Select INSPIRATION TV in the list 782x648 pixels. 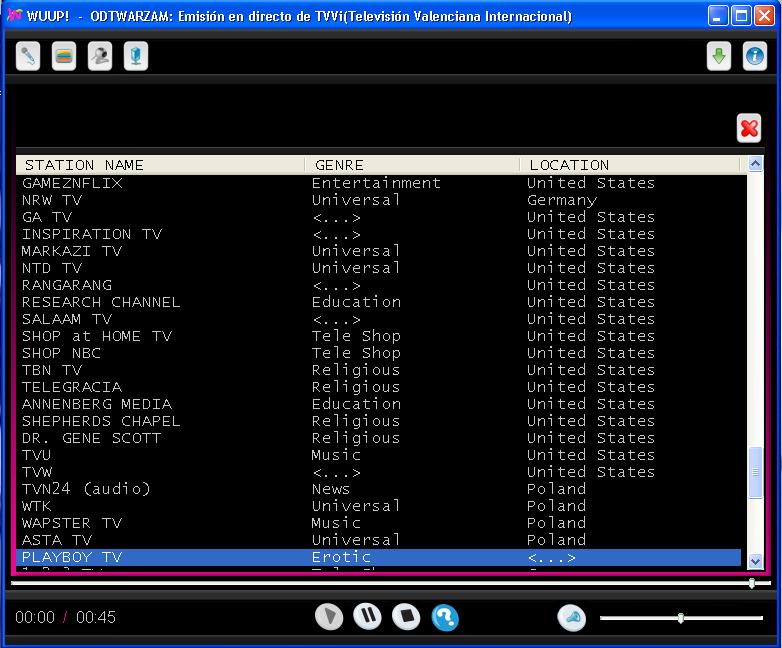coord(379,234)
